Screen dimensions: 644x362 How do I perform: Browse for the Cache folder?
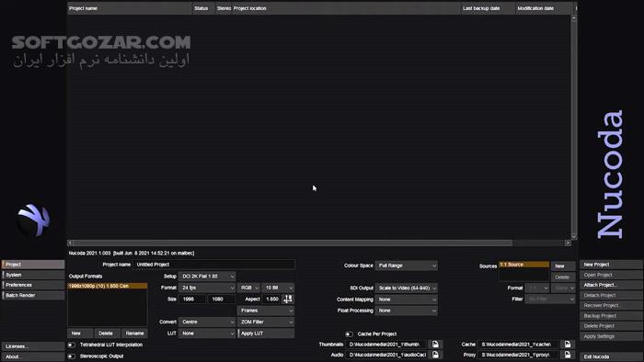click(568, 345)
